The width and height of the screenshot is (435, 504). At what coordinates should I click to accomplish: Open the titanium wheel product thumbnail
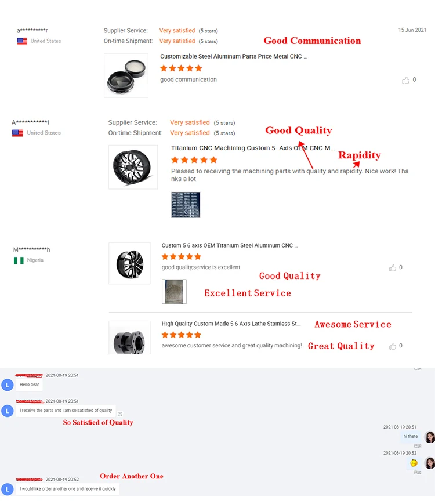point(133,167)
